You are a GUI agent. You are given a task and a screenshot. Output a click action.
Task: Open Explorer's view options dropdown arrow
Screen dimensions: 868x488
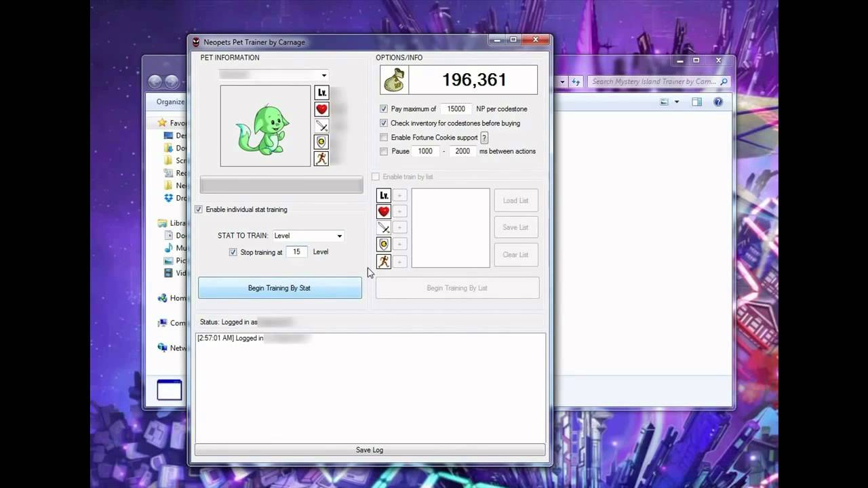click(677, 102)
